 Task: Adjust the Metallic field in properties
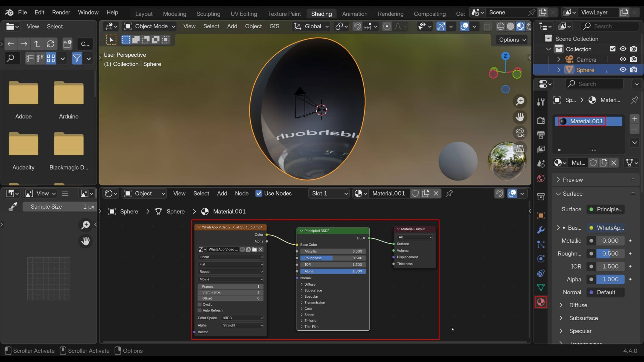[x=610, y=241]
